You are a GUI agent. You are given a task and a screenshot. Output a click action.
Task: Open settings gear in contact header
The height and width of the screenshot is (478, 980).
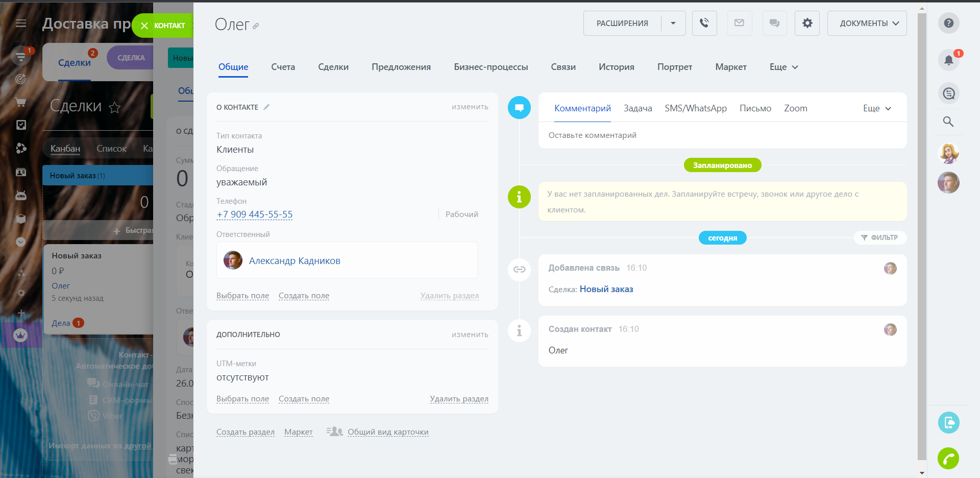(807, 23)
